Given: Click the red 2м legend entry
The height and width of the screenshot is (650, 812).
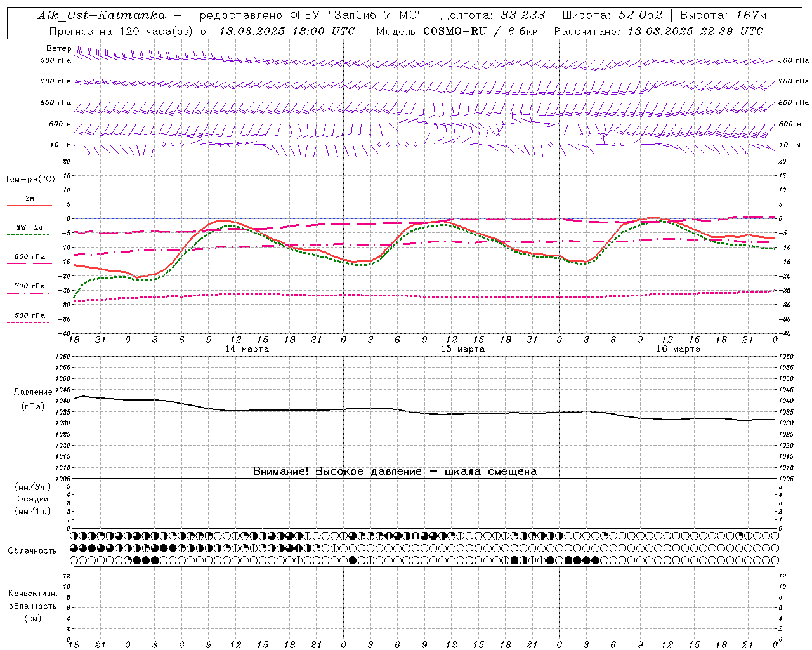Looking at the screenshot, I should (30, 199).
